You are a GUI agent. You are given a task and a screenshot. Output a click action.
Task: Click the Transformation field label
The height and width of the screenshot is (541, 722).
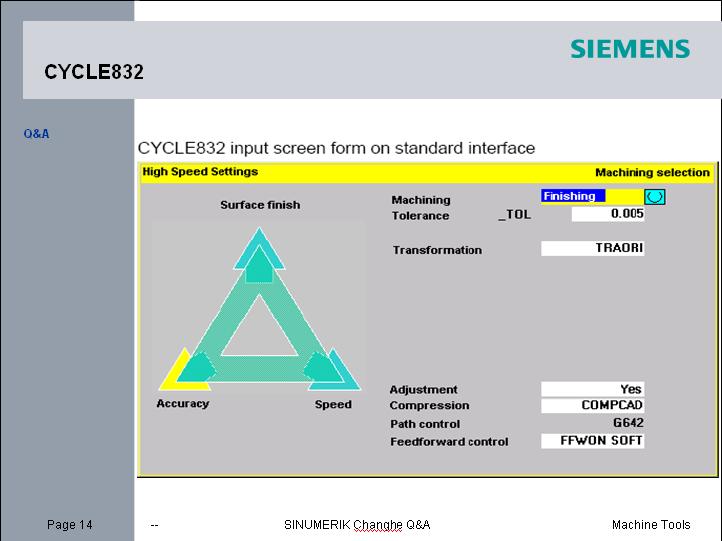(437, 250)
